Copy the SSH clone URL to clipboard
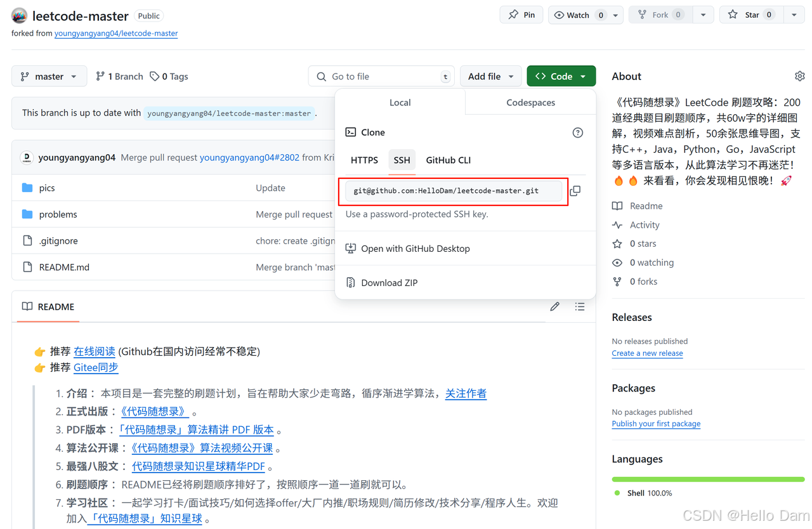This screenshot has height=529, width=812. pyautogui.click(x=575, y=191)
